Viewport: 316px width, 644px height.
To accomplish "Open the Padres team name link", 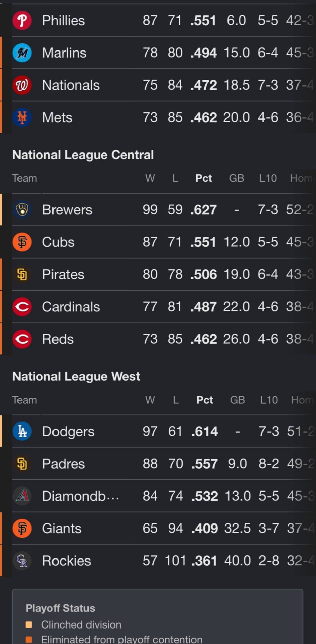I will pos(63,464).
